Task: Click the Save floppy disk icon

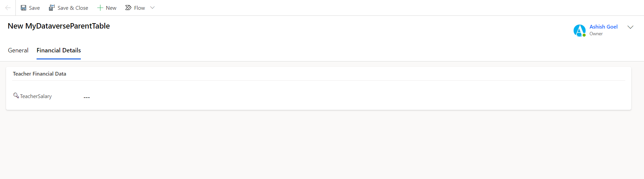Action: pyautogui.click(x=23, y=8)
